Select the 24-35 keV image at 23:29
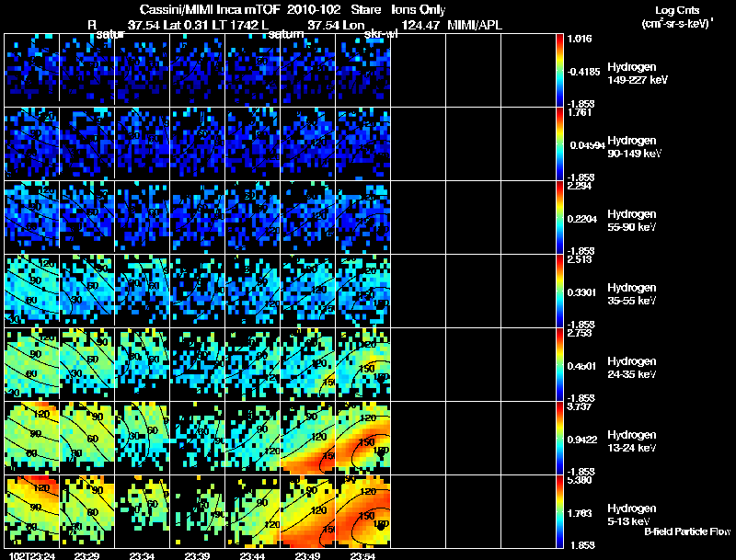The height and width of the screenshot is (560, 736). click(x=86, y=364)
